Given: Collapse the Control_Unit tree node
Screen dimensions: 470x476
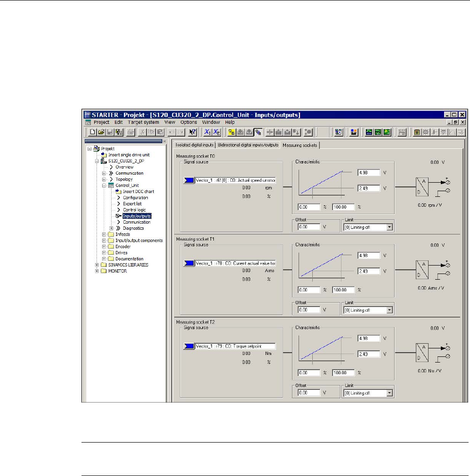Looking at the screenshot, I should [104, 186].
